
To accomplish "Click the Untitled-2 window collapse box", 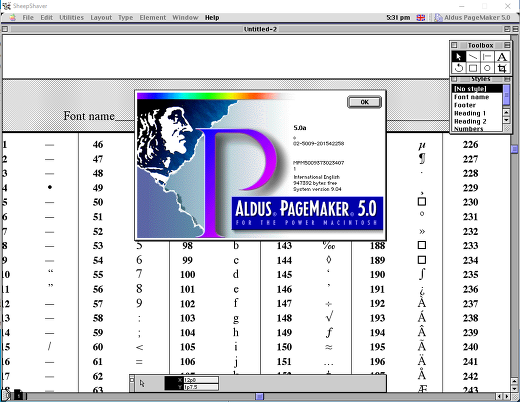I will [515, 29].
